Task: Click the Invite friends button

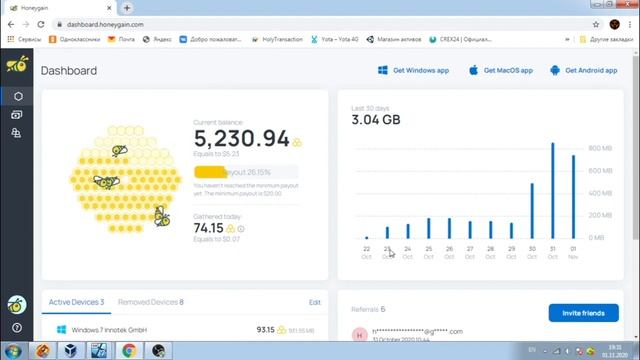Action: (x=583, y=313)
